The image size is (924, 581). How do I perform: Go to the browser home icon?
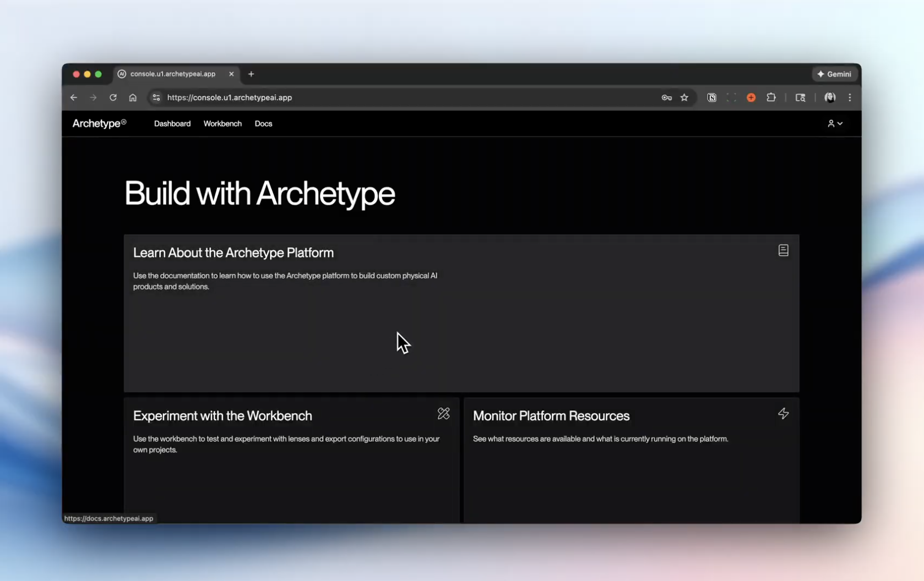(x=133, y=97)
